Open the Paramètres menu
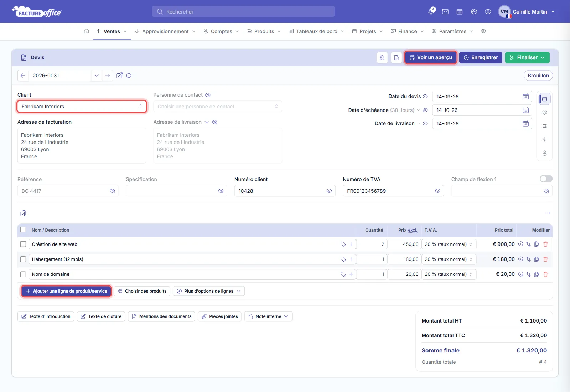Image resolution: width=570 pixels, height=392 pixels. (452, 31)
